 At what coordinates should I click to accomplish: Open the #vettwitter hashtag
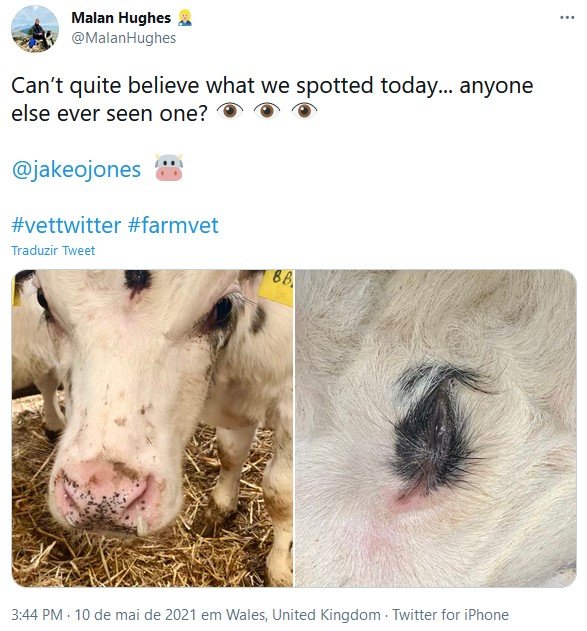(x=66, y=225)
